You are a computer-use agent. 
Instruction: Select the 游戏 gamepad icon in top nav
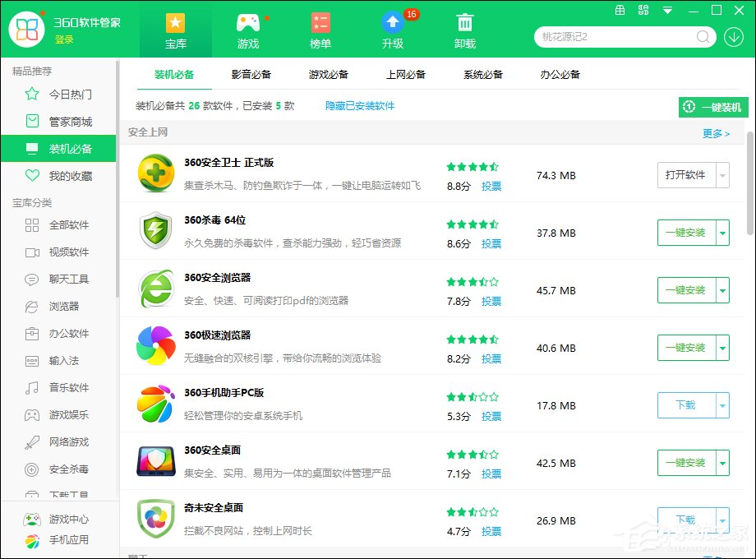(247, 23)
